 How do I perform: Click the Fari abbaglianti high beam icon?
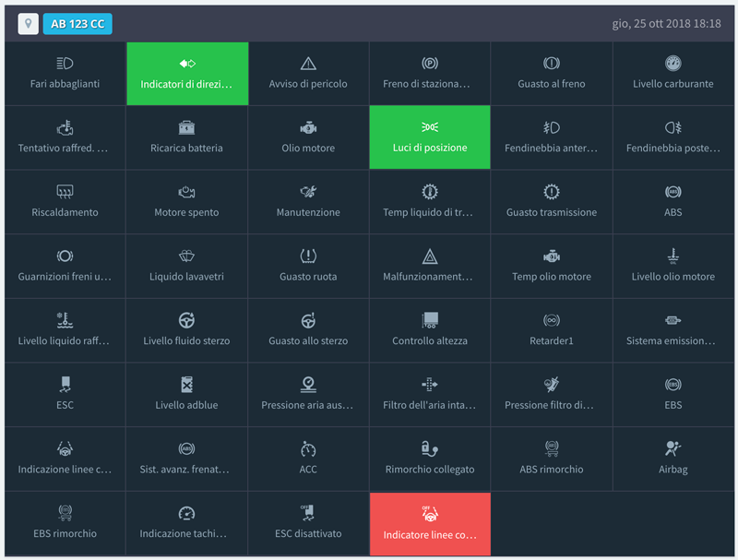pos(65,64)
